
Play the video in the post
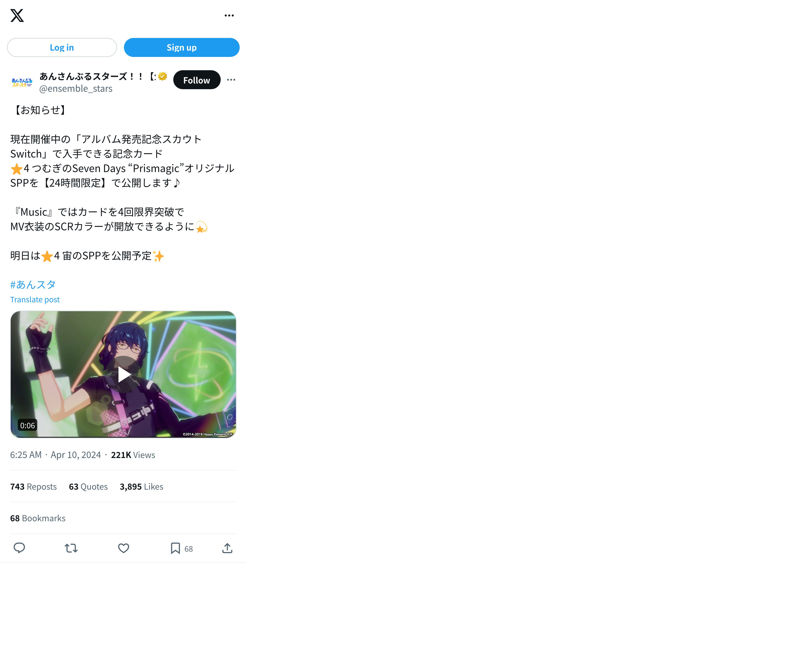click(124, 374)
